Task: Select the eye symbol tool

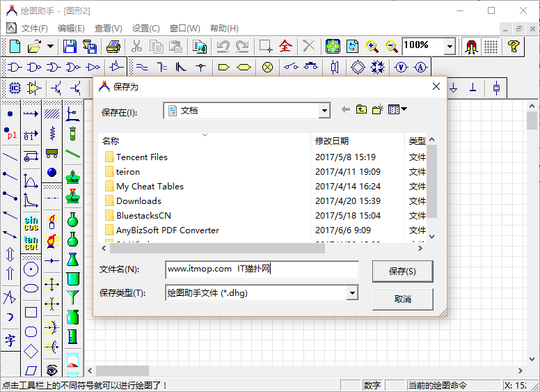Action: 51,370
